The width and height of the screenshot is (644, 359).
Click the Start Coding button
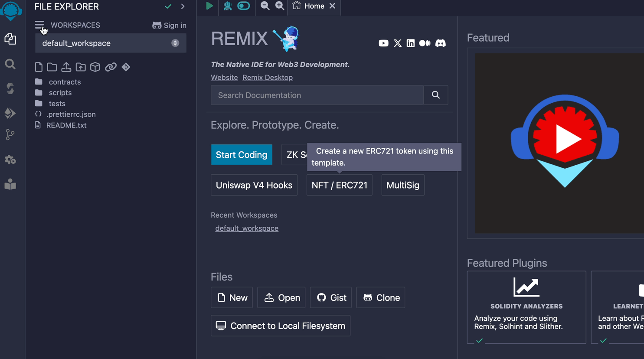pyautogui.click(x=242, y=155)
